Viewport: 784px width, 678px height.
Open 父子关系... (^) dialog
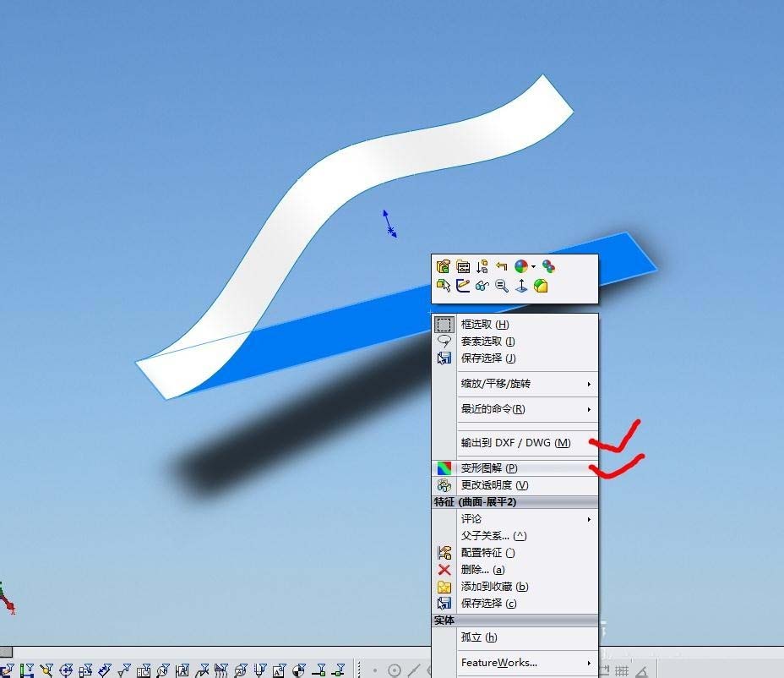515,536
